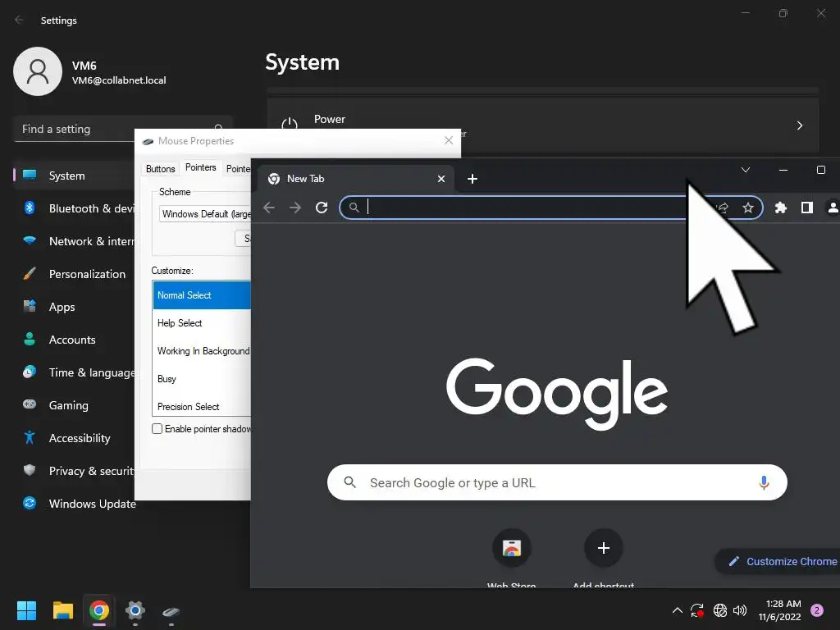Select the Pointers tab

point(200,167)
